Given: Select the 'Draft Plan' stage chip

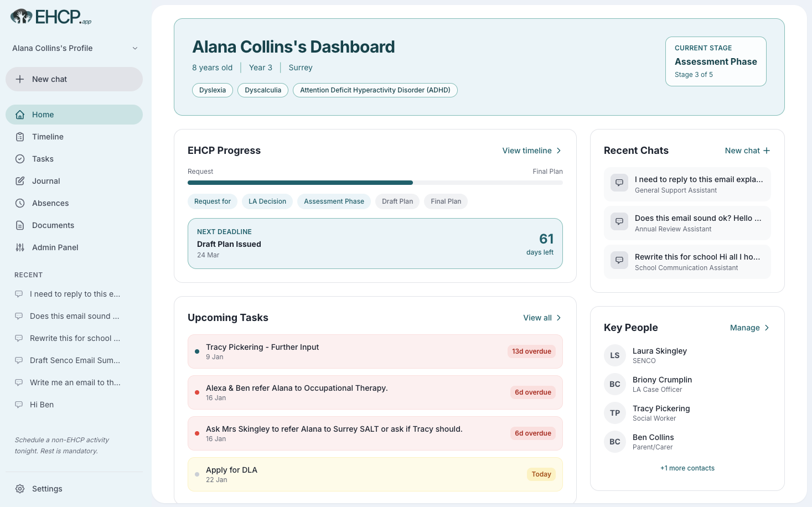Looking at the screenshot, I should (397, 201).
